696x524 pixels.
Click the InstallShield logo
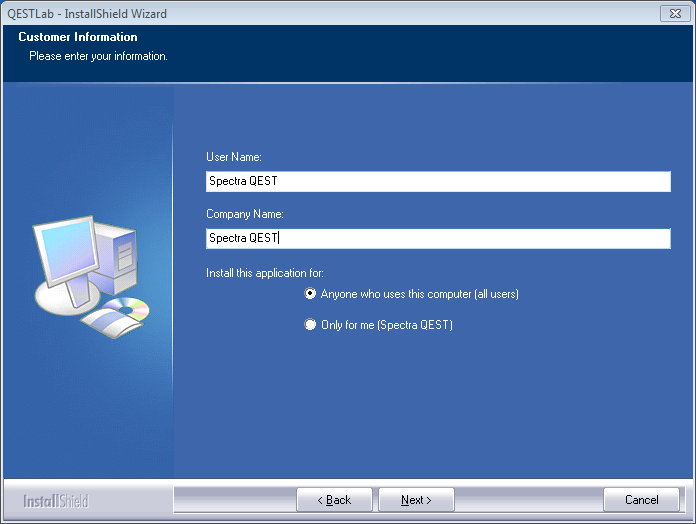tap(56, 500)
